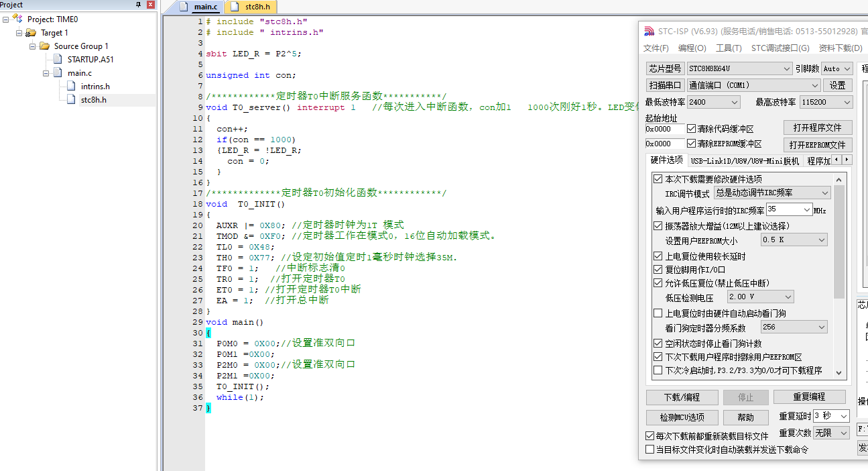Open the watchdog prescaler 256 dropdown

(794, 327)
